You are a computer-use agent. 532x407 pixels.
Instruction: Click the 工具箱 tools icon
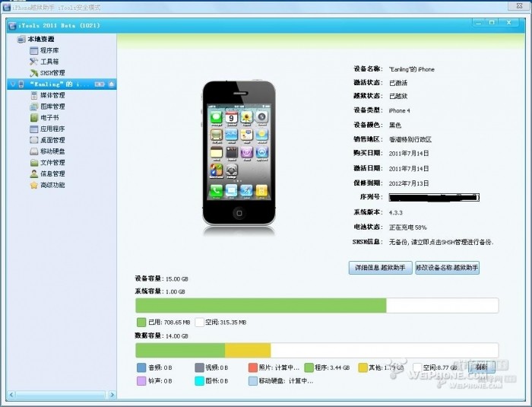34,62
